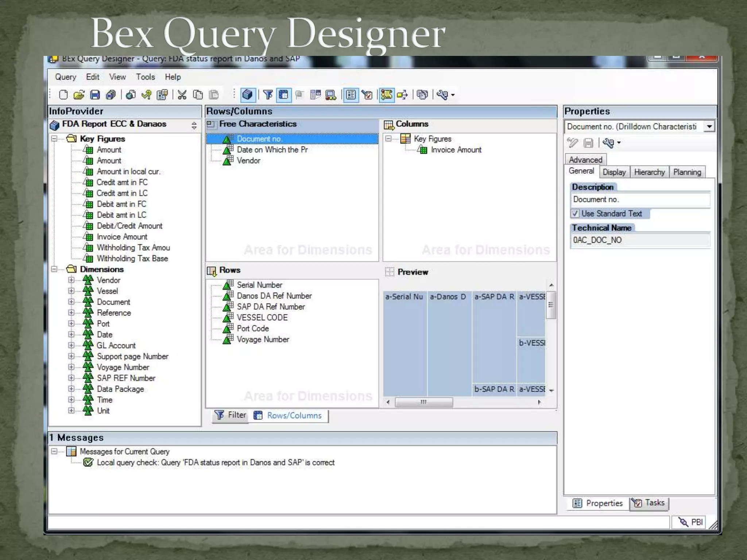Expand the Vendor dimension node
This screenshot has height=560, width=747.
(71, 280)
